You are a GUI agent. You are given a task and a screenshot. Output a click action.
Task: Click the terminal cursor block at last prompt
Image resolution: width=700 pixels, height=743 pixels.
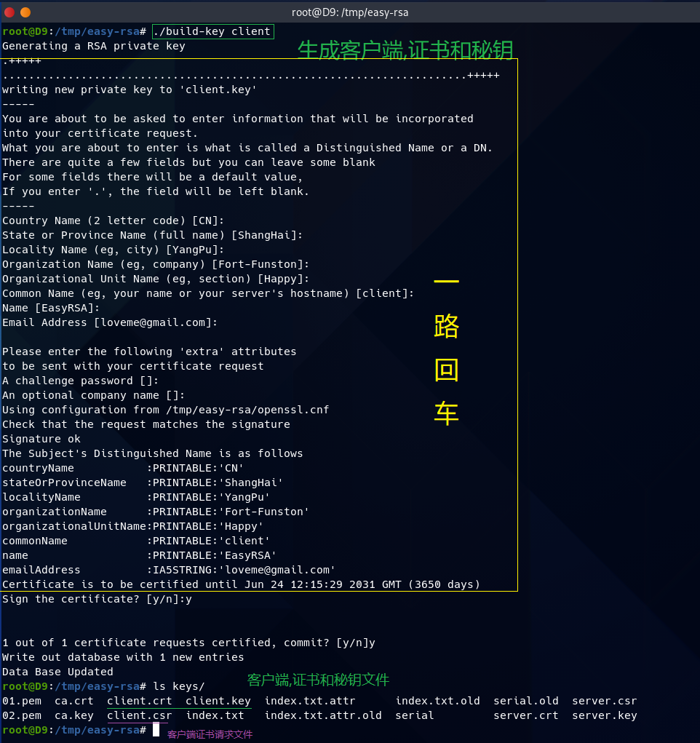pyautogui.click(x=156, y=729)
